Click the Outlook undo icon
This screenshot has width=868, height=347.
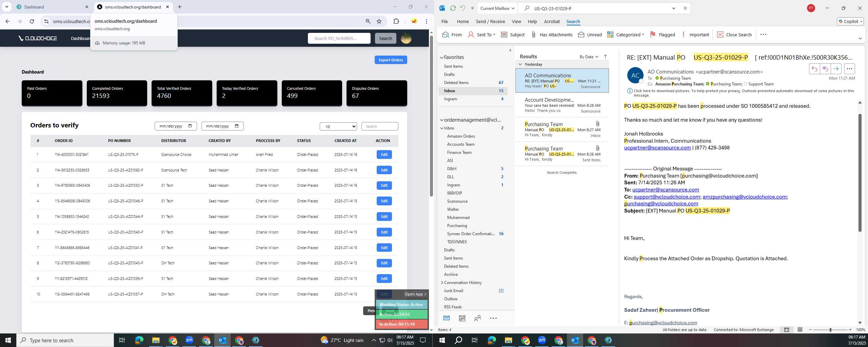463,8
